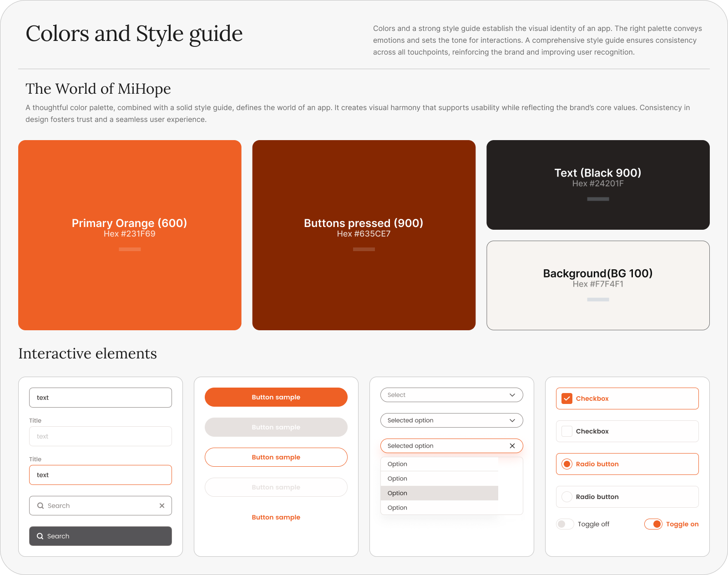
Task: Clear the white Search field with its X icon
Action: point(162,506)
